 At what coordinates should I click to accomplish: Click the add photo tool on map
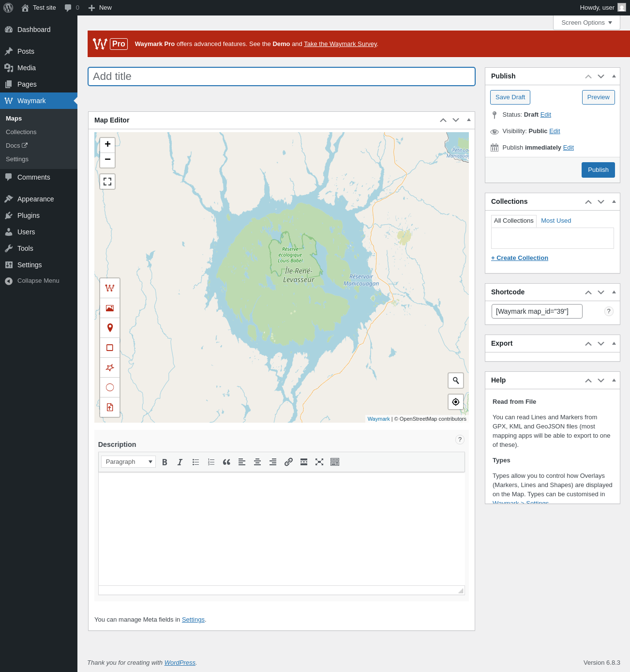point(110,308)
